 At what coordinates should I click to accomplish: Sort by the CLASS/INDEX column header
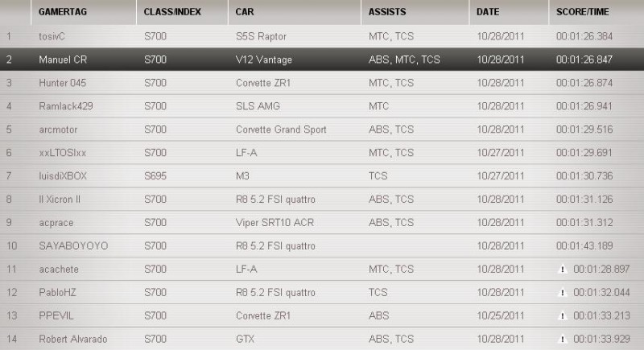(x=172, y=12)
